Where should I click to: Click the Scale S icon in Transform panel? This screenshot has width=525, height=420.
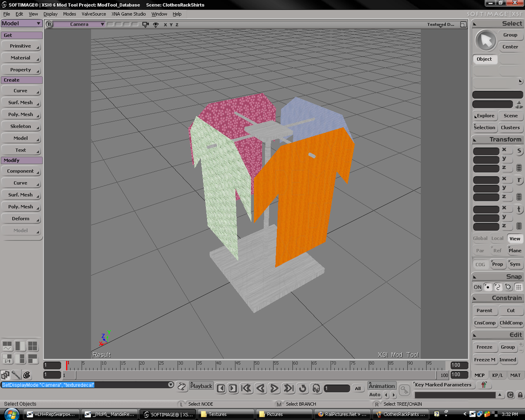(519, 151)
